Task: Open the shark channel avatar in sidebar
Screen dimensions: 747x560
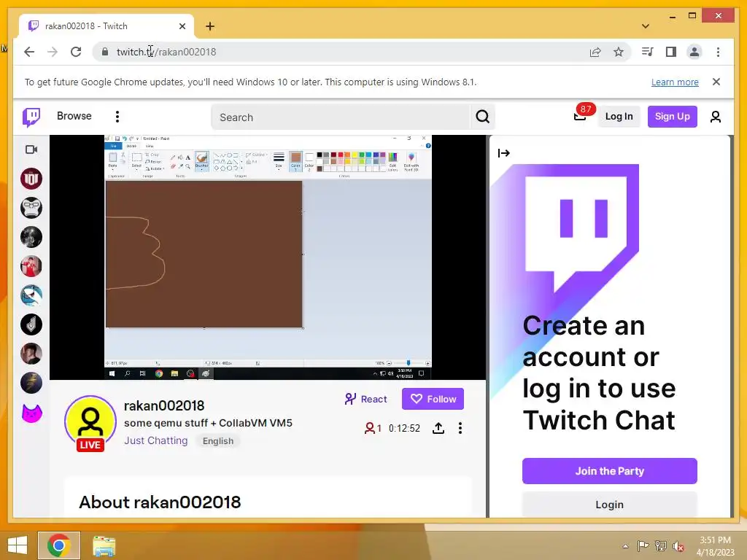Action: click(x=31, y=295)
